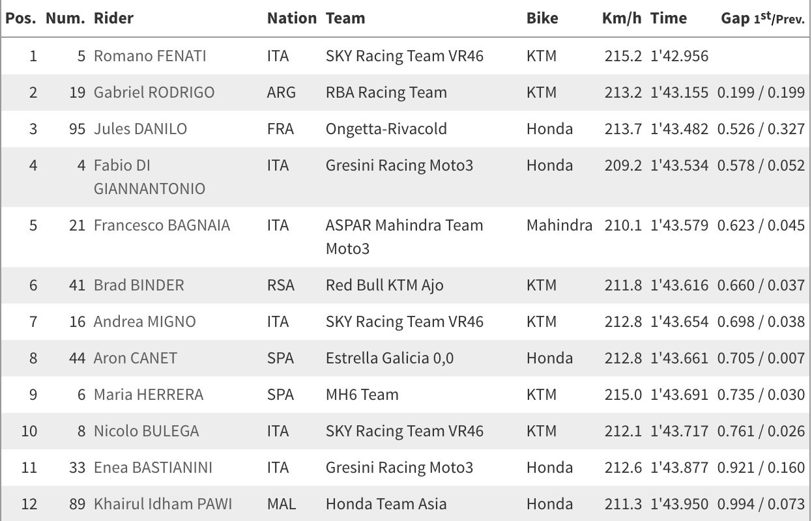The height and width of the screenshot is (521, 812).
Task: Click Fabio DI GIANNANTONIO rider name
Action: coord(149,177)
